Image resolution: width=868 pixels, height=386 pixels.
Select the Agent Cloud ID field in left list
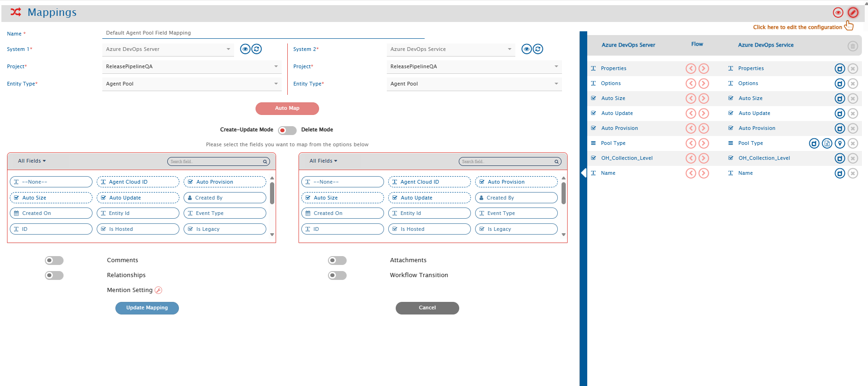pyautogui.click(x=138, y=182)
